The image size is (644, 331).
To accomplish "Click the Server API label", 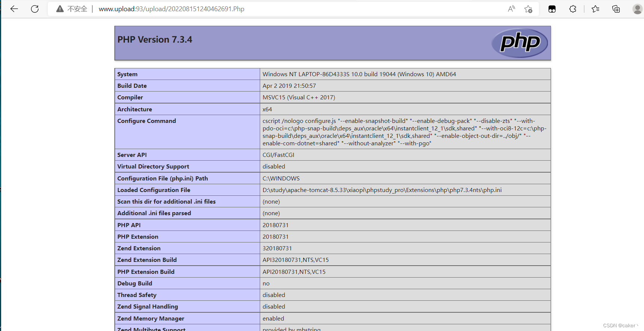I will (132, 155).
